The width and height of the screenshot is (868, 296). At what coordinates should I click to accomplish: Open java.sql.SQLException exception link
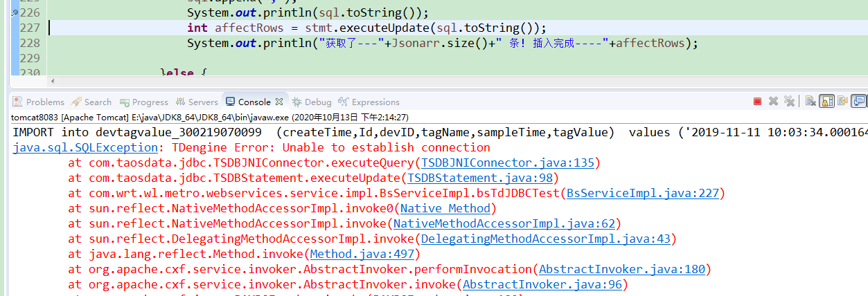click(x=85, y=147)
